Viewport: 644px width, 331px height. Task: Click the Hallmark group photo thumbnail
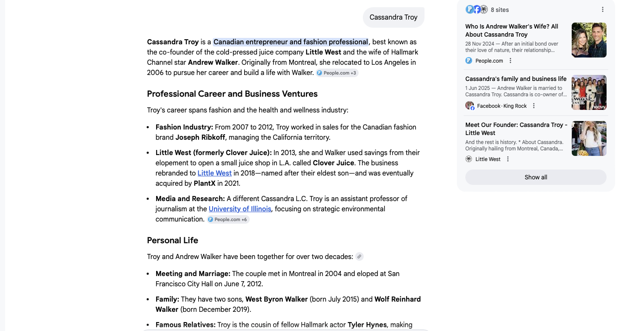(589, 92)
